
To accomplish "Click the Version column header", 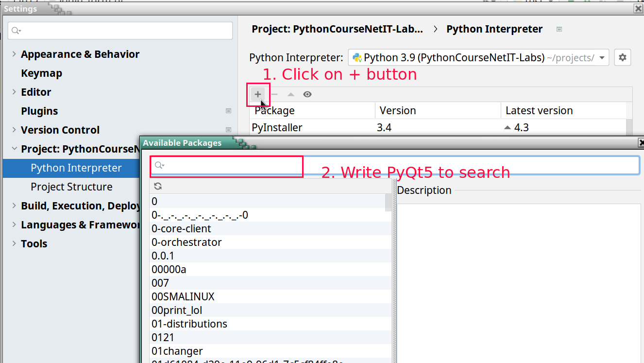I will [x=438, y=110].
